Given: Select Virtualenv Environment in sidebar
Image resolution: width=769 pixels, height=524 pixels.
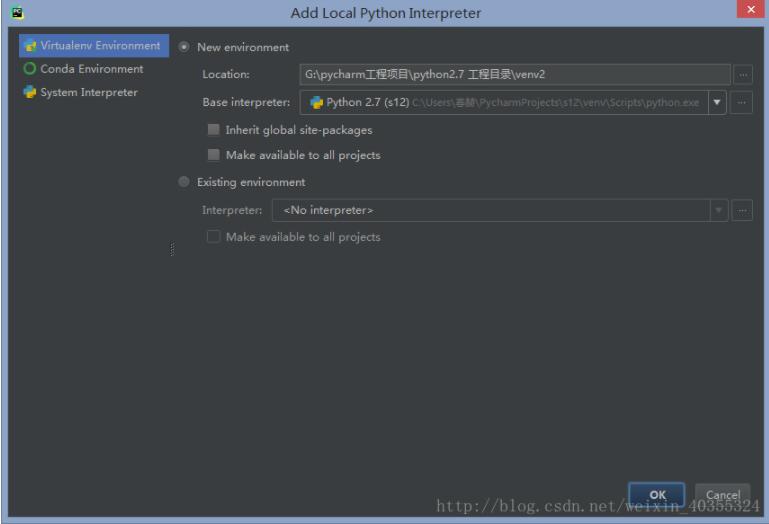Looking at the screenshot, I should click(94, 46).
